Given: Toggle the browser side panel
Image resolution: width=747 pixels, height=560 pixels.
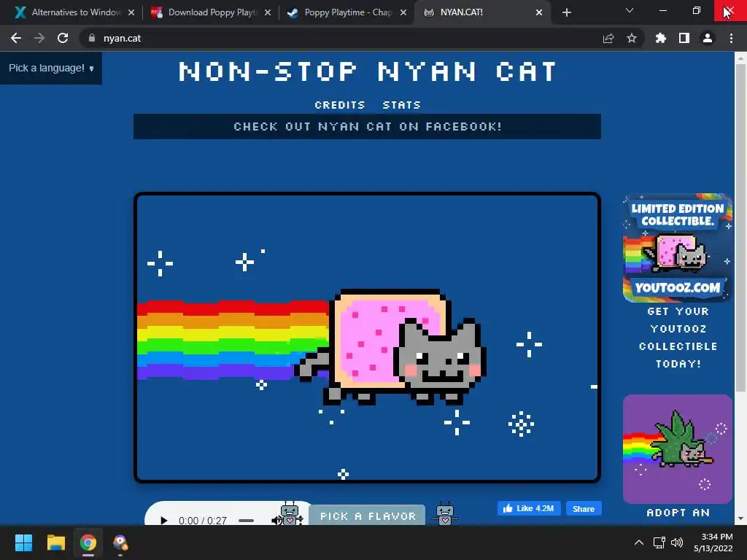Looking at the screenshot, I should 684,38.
